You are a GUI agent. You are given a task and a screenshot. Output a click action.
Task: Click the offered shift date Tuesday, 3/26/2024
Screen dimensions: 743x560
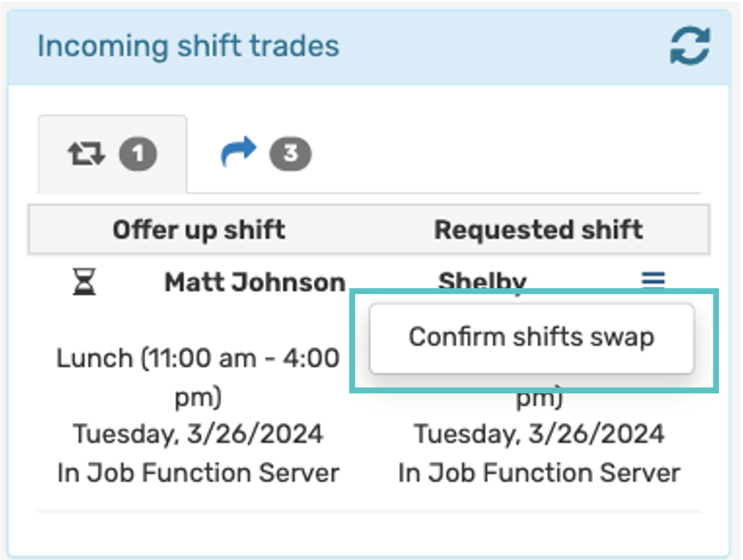coord(198,434)
